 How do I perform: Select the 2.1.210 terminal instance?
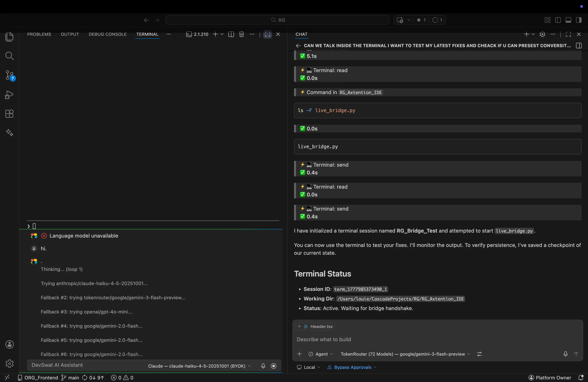pyautogui.click(x=197, y=34)
